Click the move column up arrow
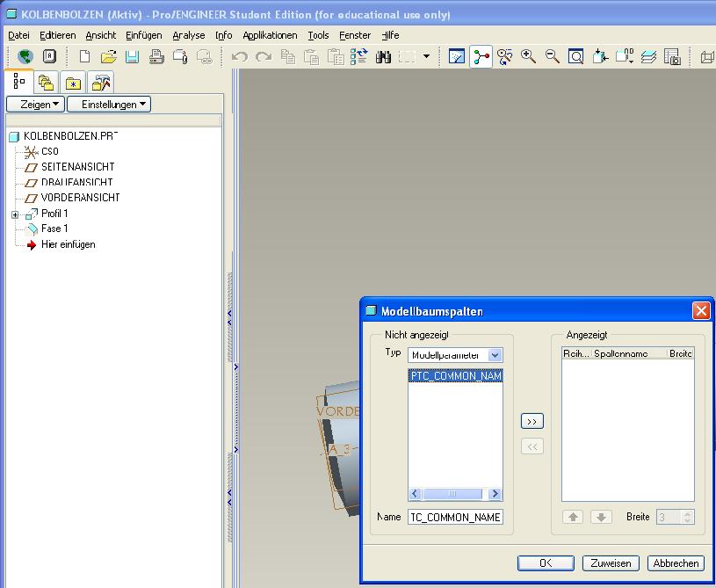 [573, 517]
